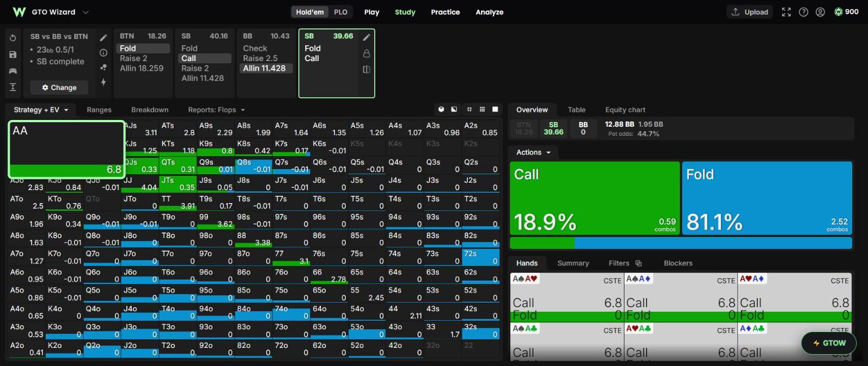Click the copy icon next to Filters
This screenshot has height=366, width=868.
pos(639,263)
